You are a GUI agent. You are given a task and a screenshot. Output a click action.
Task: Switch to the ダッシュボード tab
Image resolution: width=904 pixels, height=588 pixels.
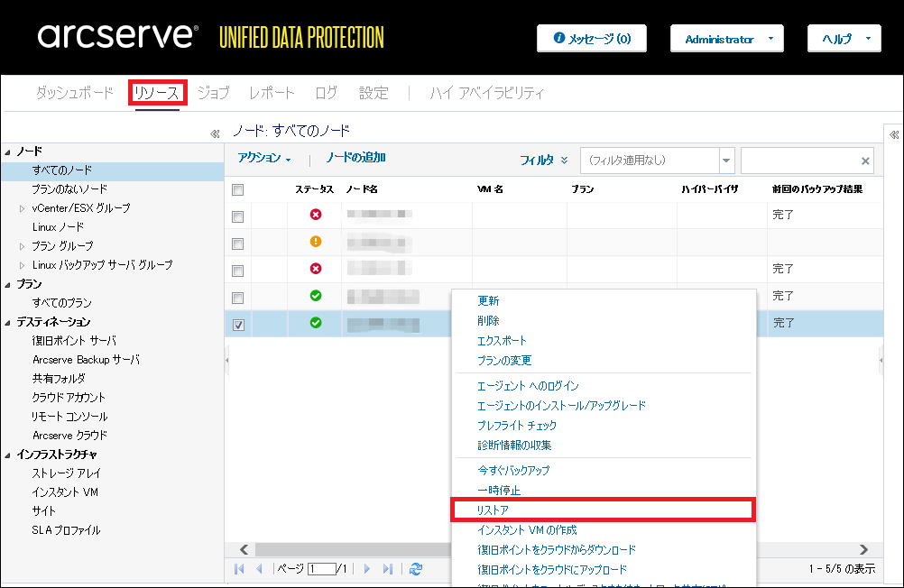pos(74,92)
